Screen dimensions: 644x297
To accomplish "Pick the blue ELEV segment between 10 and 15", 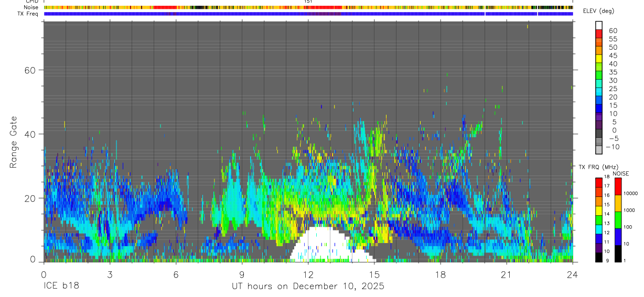I will (599, 108).
